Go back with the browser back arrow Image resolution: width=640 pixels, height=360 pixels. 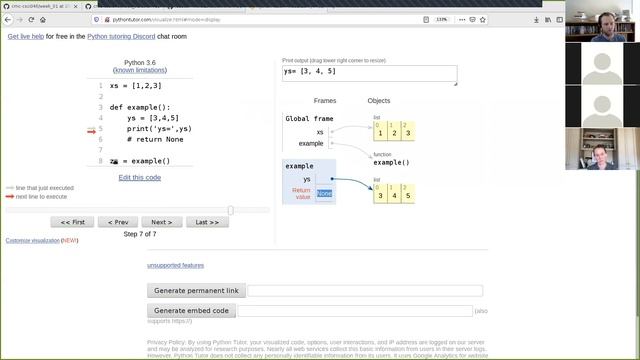[8, 20]
